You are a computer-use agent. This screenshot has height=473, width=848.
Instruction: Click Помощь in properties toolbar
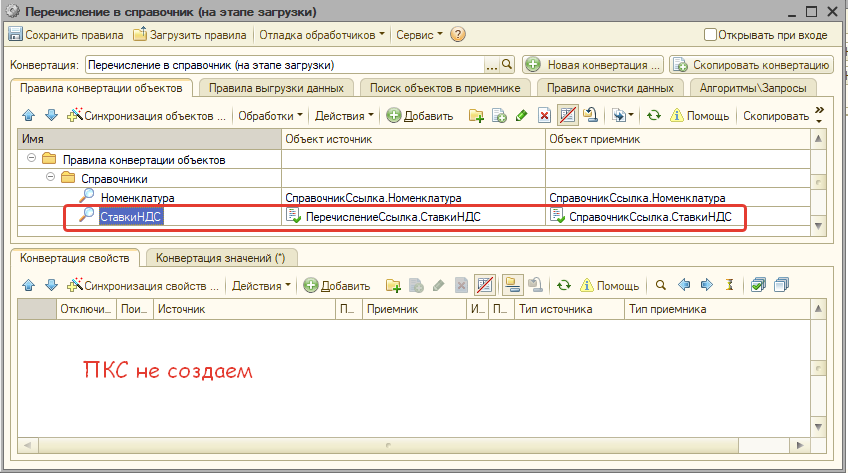coord(610,285)
